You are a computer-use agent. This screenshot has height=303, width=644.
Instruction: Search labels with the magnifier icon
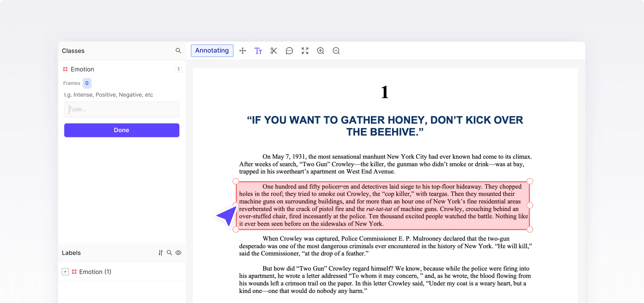click(169, 253)
